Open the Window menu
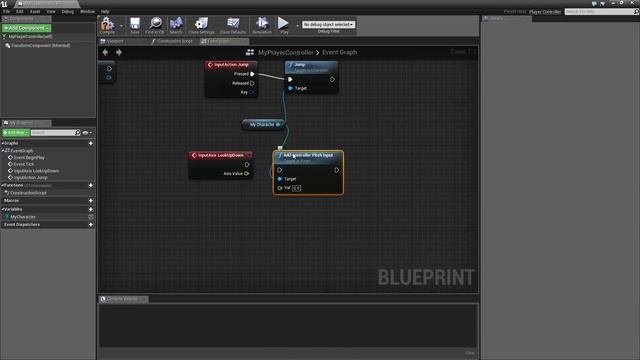 click(87, 11)
